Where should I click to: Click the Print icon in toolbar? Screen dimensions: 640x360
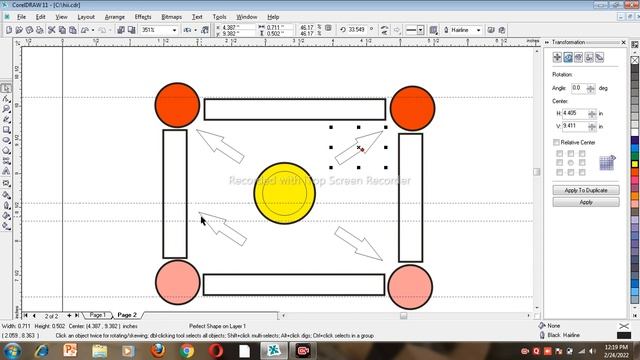point(40,30)
